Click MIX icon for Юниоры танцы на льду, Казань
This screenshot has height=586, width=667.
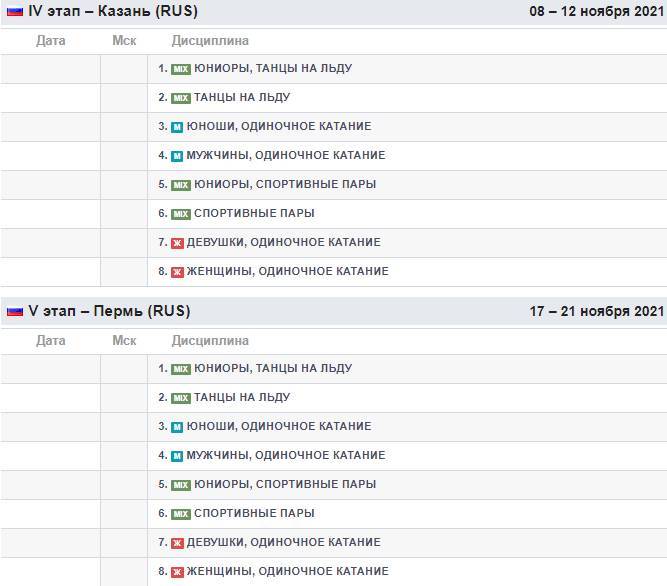point(180,69)
